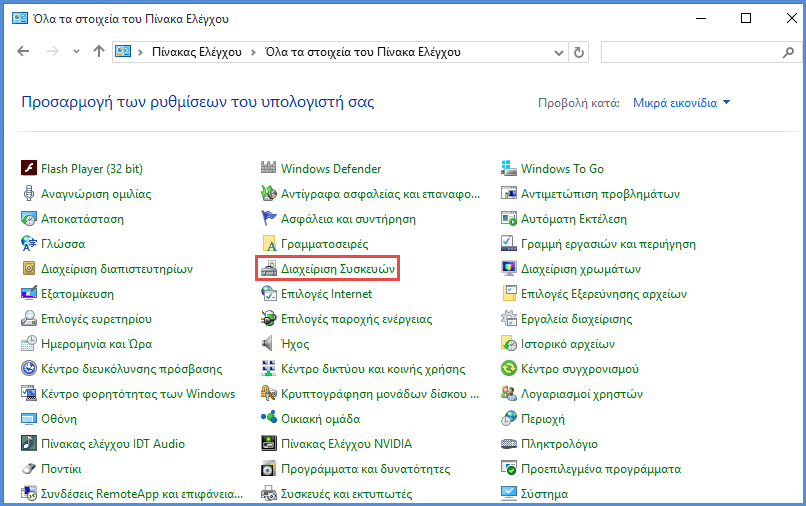Open Αντιμετώπιση προβλημάτων
Viewport: 806px width, 506px height.
(x=600, y=193)
